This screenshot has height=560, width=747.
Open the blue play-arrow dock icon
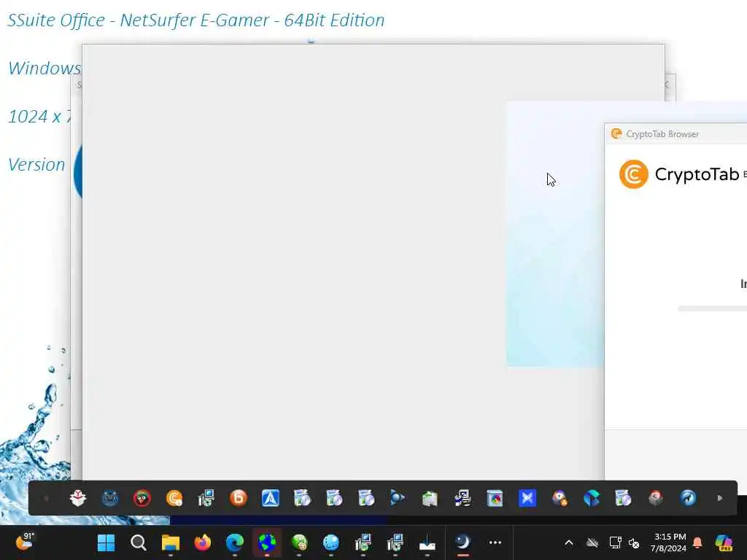coord(398,498)
